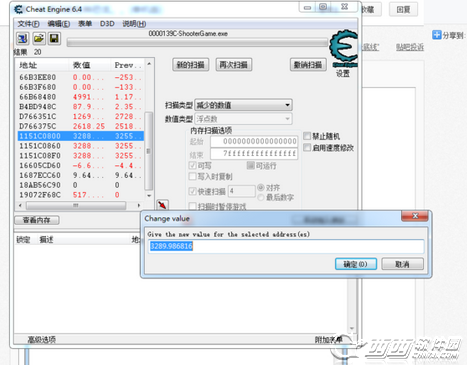This screenshot has height=365, width=467.
Task: Open the D3D menu
Action: [x=107, y=24]
